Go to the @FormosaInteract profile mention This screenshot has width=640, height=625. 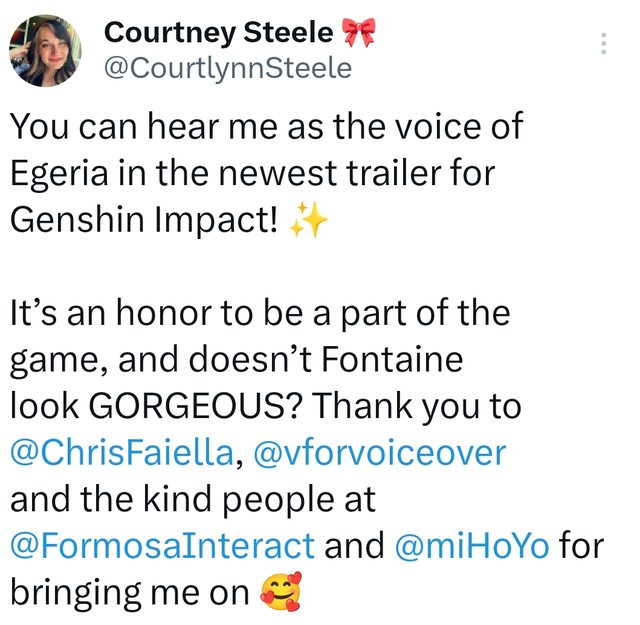click(x=163, y=546)
